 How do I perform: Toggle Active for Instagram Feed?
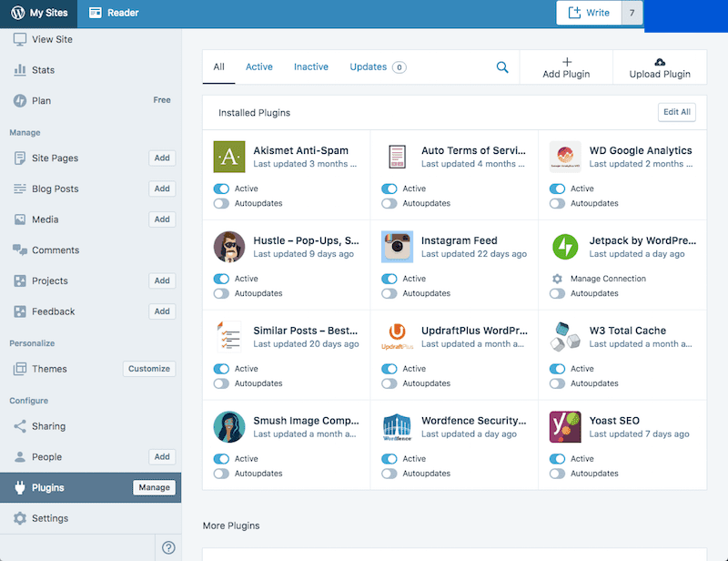[x=389, y=279]
